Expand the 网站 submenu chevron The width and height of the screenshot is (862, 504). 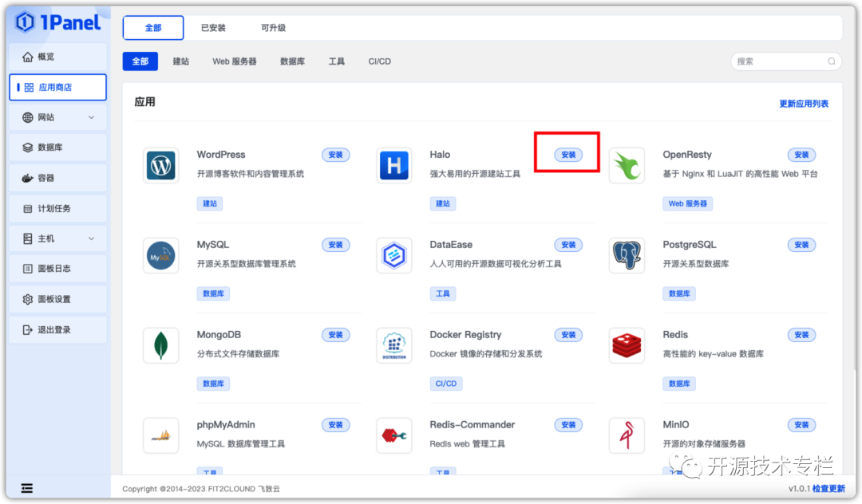point(91,117)
